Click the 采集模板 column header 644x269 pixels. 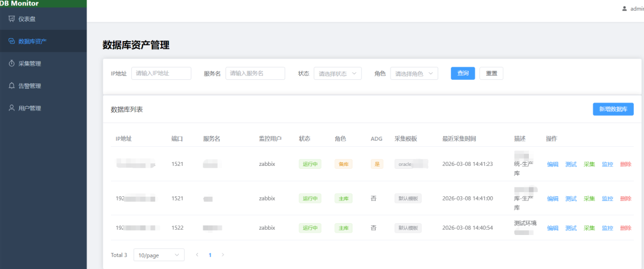(x=406, y=139)
